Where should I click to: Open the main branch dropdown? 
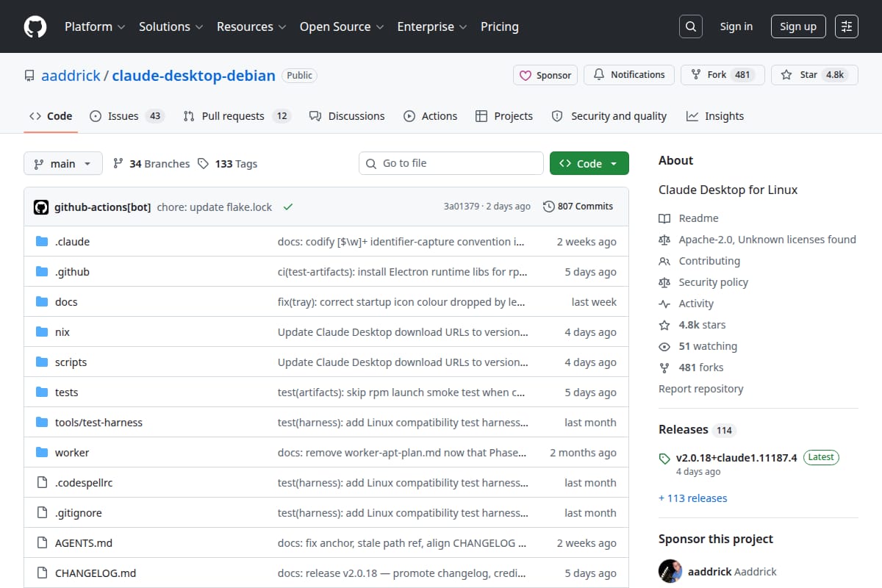tap(62, 164)
